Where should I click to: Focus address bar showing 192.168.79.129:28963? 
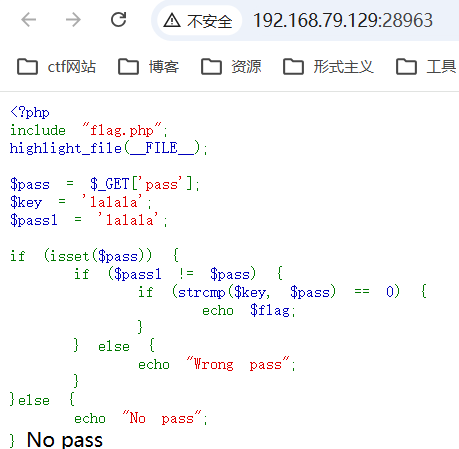click(x=343, y=21)
